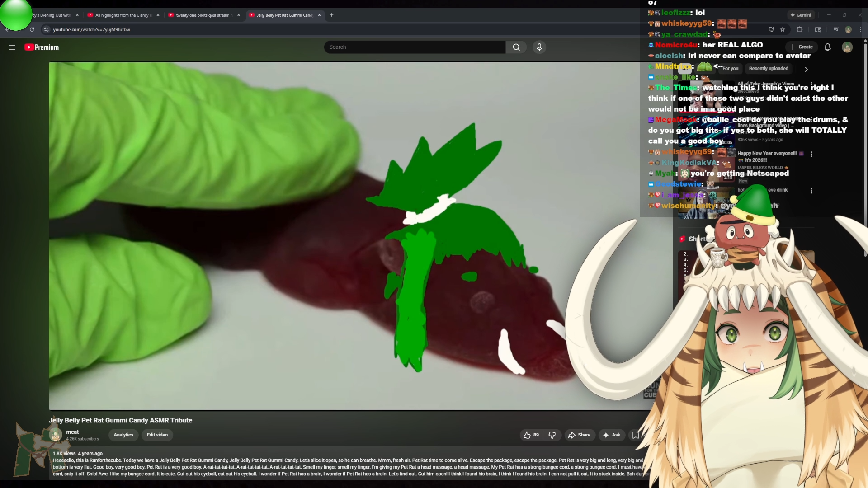Expand the category chips with the right chevron

click(806, 69)
